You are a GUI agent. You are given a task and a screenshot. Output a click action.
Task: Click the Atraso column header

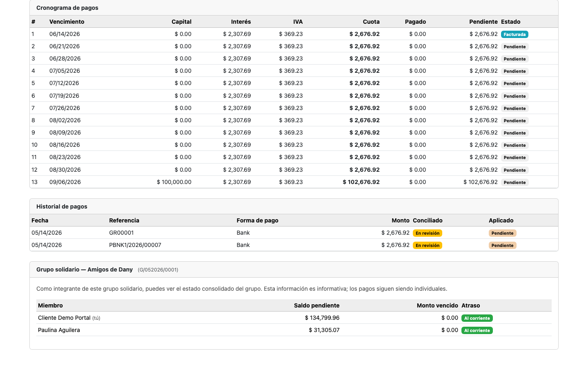[471, 305]
